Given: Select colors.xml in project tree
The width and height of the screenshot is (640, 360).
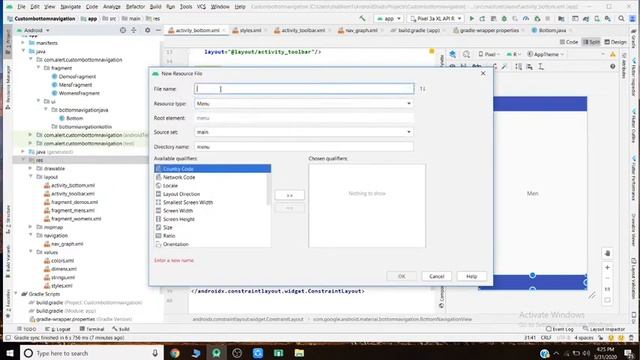Looking at the screenshot, I should click(x=62, y=260).
